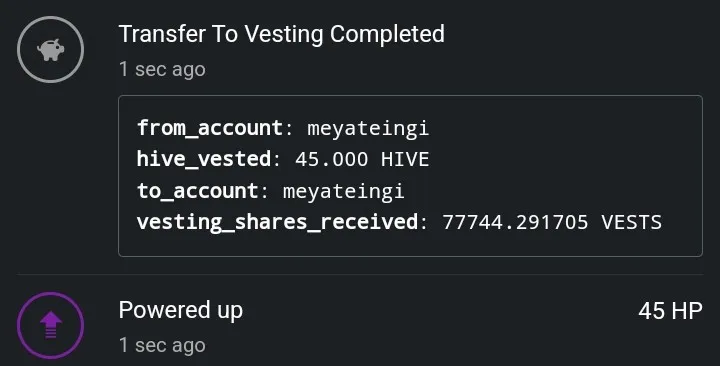Click the to_account field label

coord(197,191)
